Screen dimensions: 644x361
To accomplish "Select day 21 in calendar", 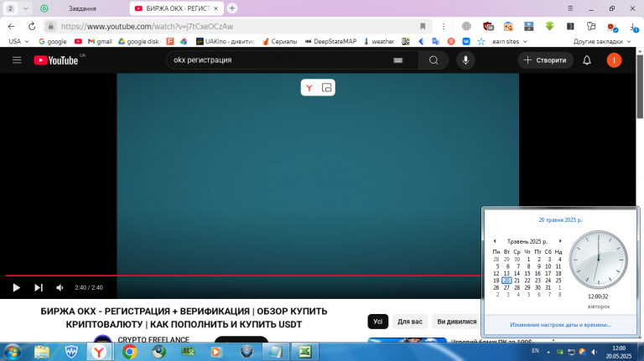I will coord(517,281).
